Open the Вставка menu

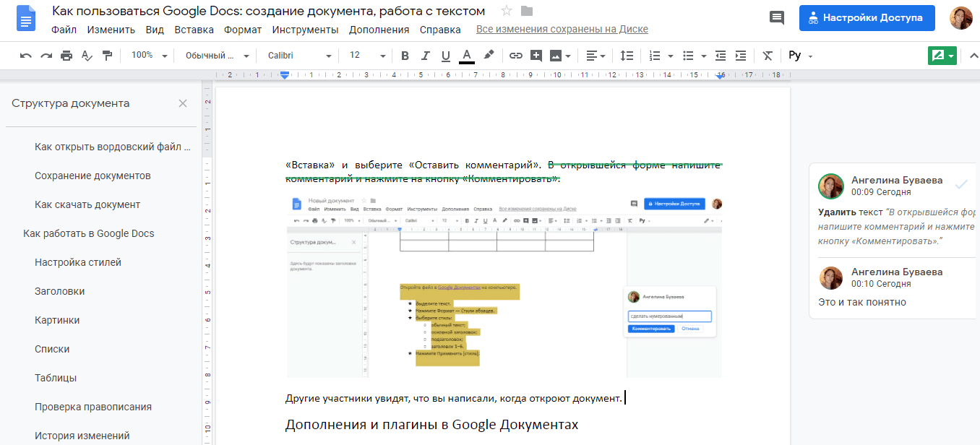[x=192, y=30]
